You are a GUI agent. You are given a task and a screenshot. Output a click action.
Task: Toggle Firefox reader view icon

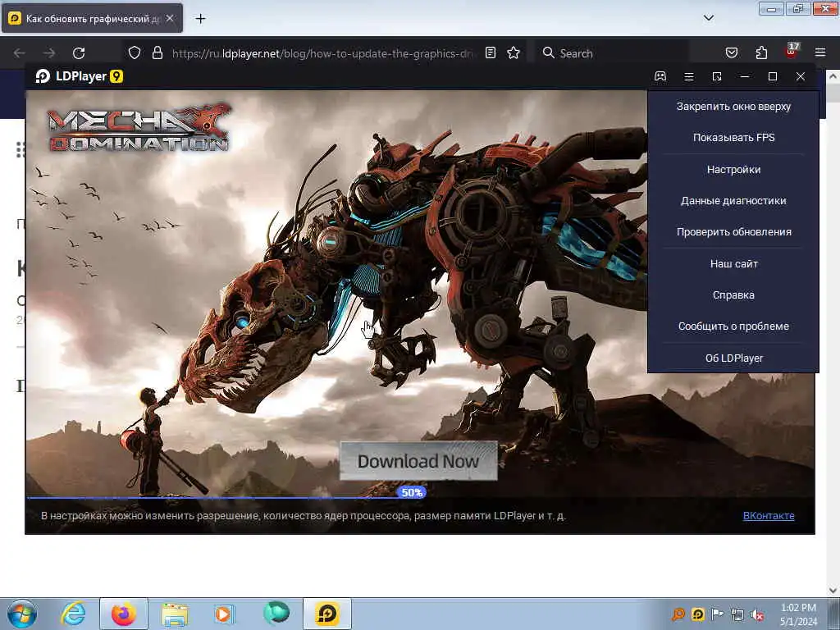[x=491, y=52]
